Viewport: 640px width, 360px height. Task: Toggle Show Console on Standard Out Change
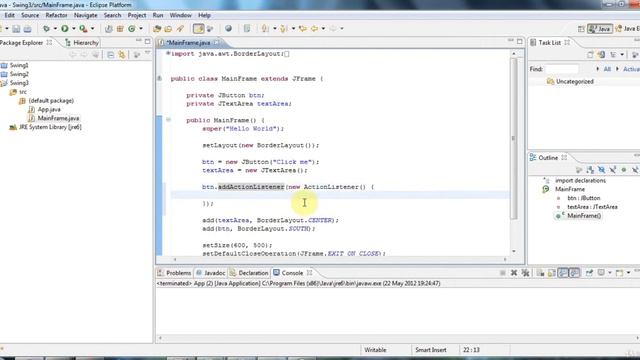click(x=563, y=273)
